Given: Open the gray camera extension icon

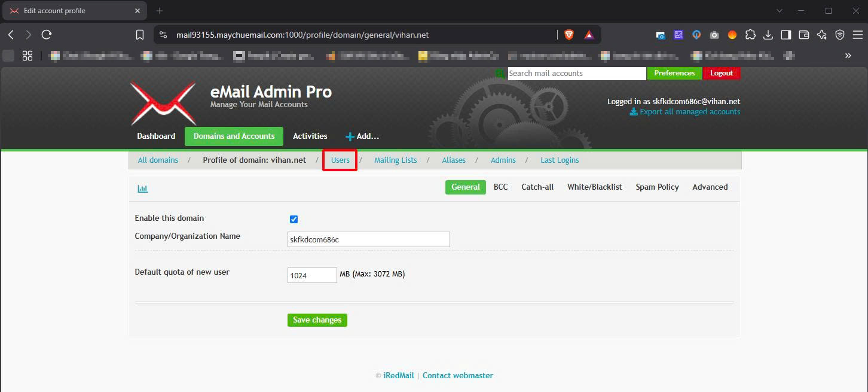Looking at the screenshot, I should (714, 35).
